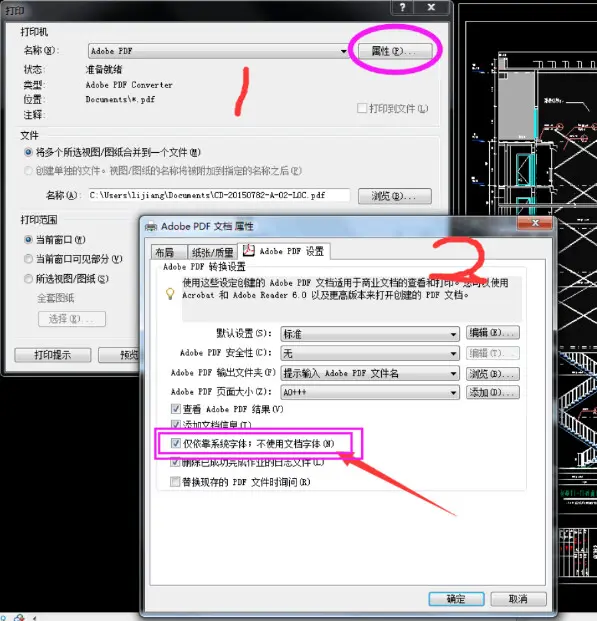Click the Adobe PDF icon on settings tab

[248, 250]
